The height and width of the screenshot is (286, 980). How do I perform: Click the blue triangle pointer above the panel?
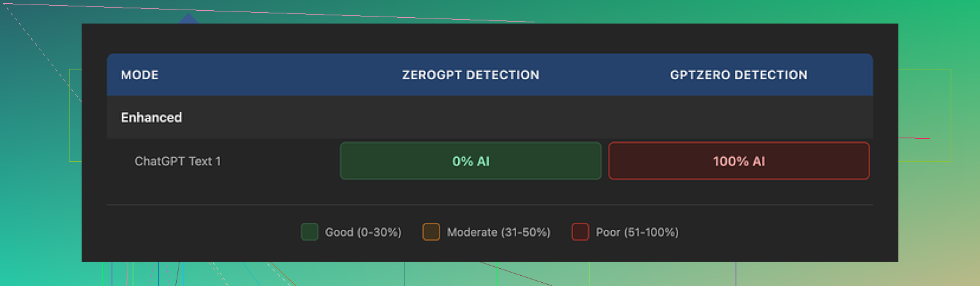(189, 19)
